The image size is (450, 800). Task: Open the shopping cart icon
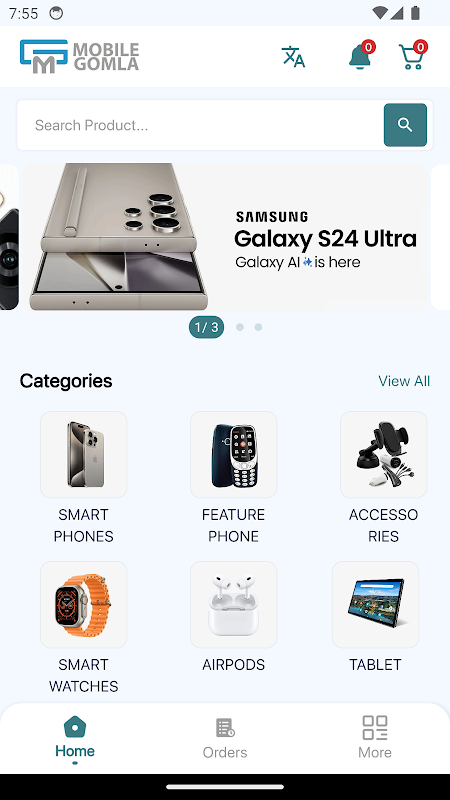[x=412, y=55]
